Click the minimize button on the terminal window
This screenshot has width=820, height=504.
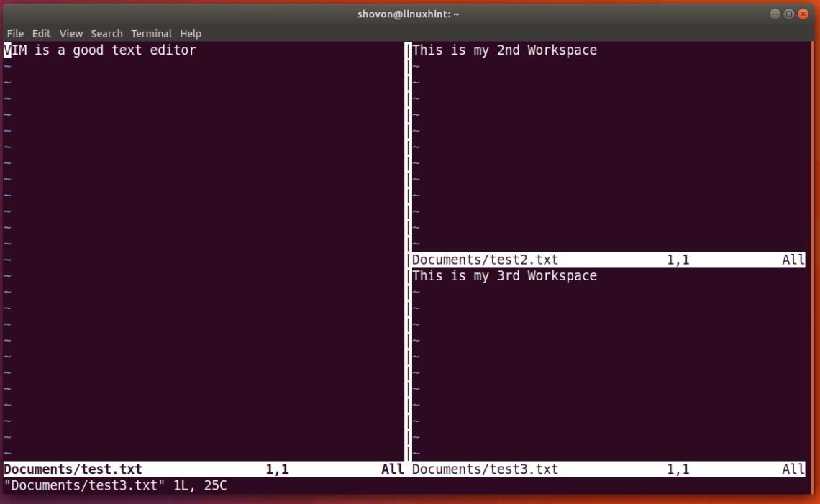tap(775, 13)
